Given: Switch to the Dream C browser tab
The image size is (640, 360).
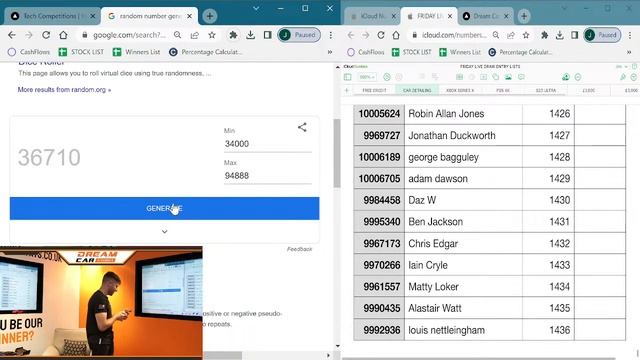Looking at the screenshot, I should click(486, 16).
